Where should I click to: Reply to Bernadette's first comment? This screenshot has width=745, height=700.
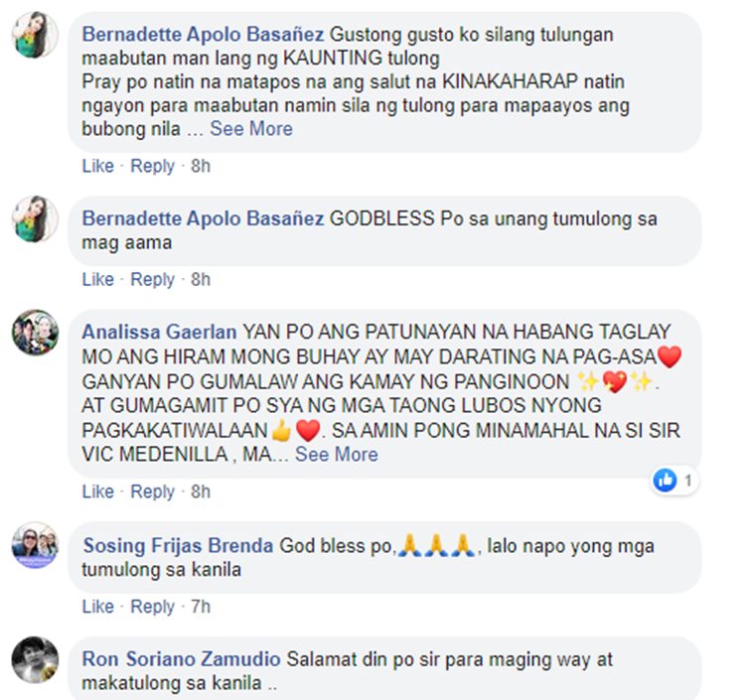153,166
